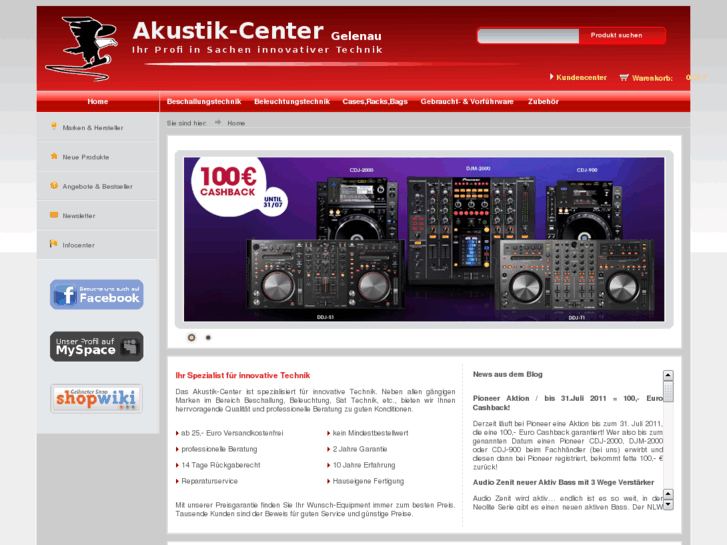
Task: Click '14 Tage Rückgaberecht' bullet
Action: [x=221, y=465]
